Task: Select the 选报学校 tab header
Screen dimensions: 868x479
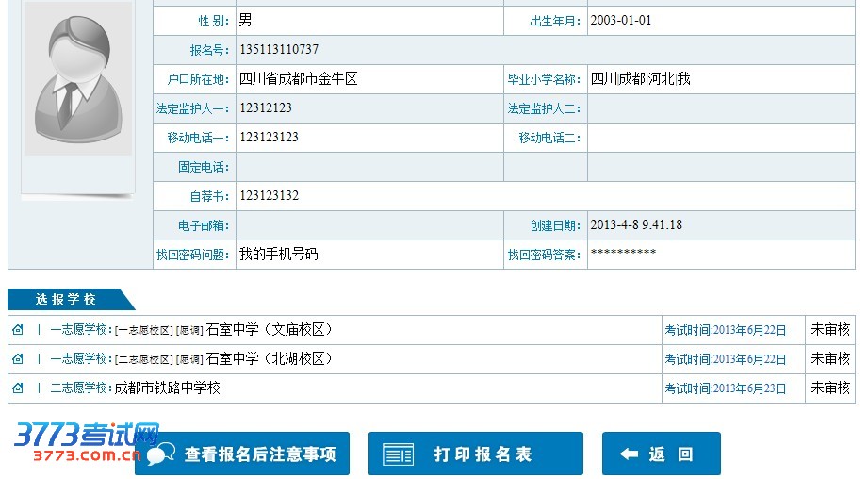Action: point(66,300)
